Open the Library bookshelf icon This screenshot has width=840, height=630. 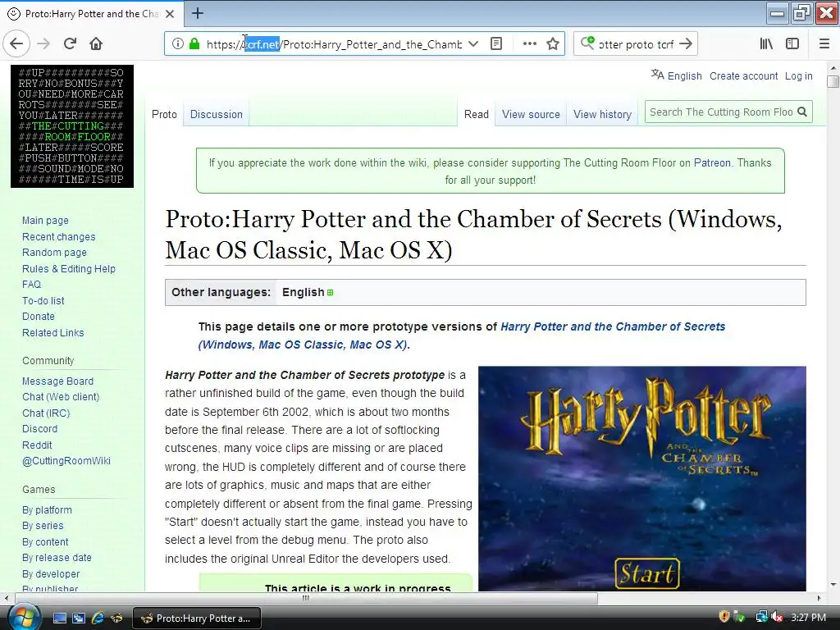[766, 44]
